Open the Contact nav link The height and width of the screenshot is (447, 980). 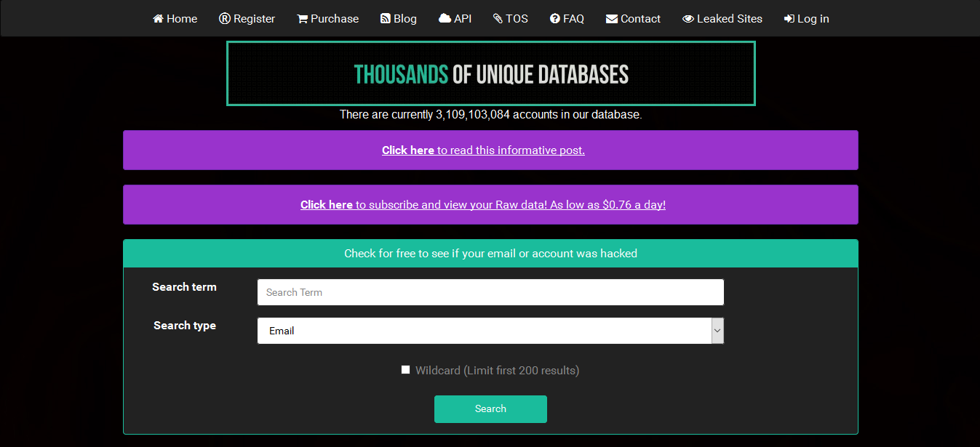pyautogui.click(x=634, y=19)
